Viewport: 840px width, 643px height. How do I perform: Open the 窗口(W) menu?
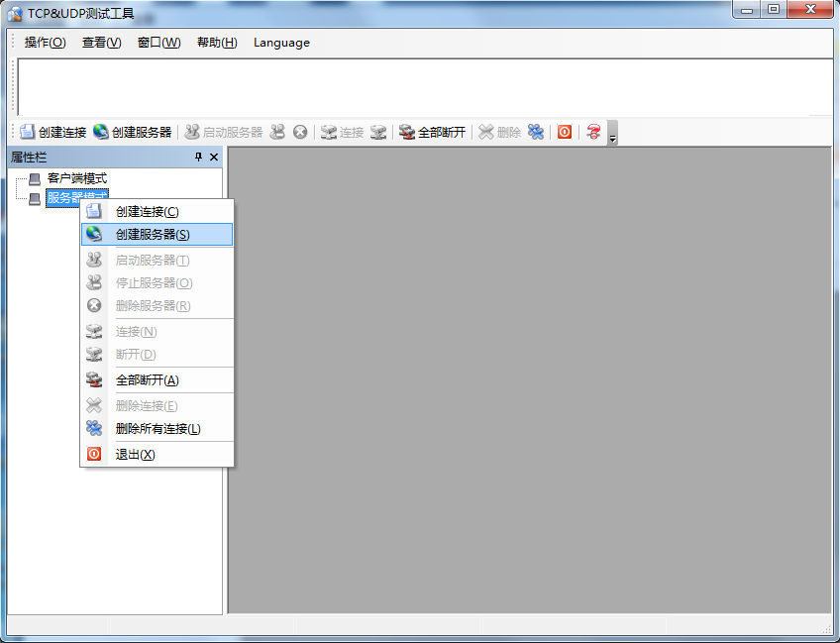click(159, 43)
